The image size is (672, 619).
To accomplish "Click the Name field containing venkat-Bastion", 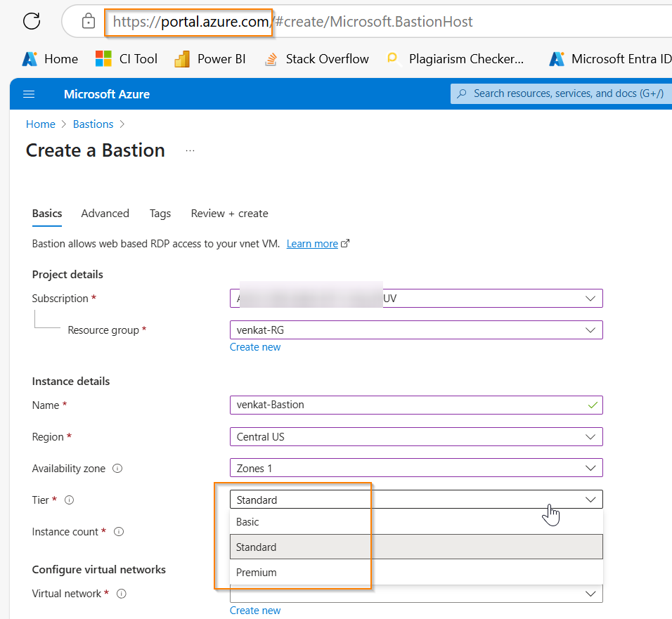I will (x=416, y=405).
